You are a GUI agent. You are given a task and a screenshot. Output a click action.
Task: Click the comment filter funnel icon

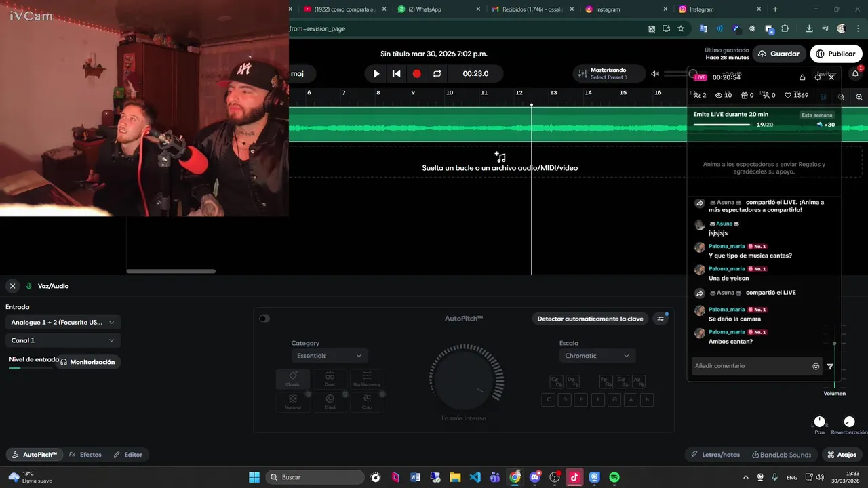point(830,366)
